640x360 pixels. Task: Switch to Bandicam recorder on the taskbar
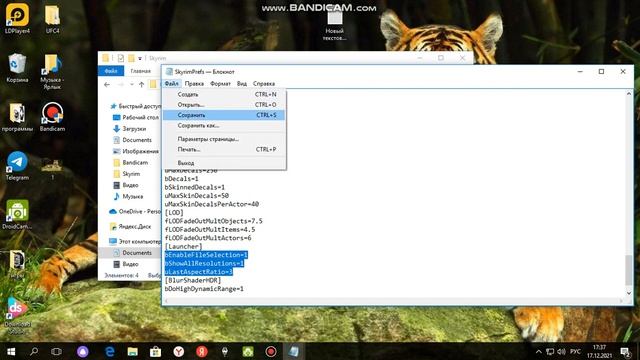pos(271,351)
